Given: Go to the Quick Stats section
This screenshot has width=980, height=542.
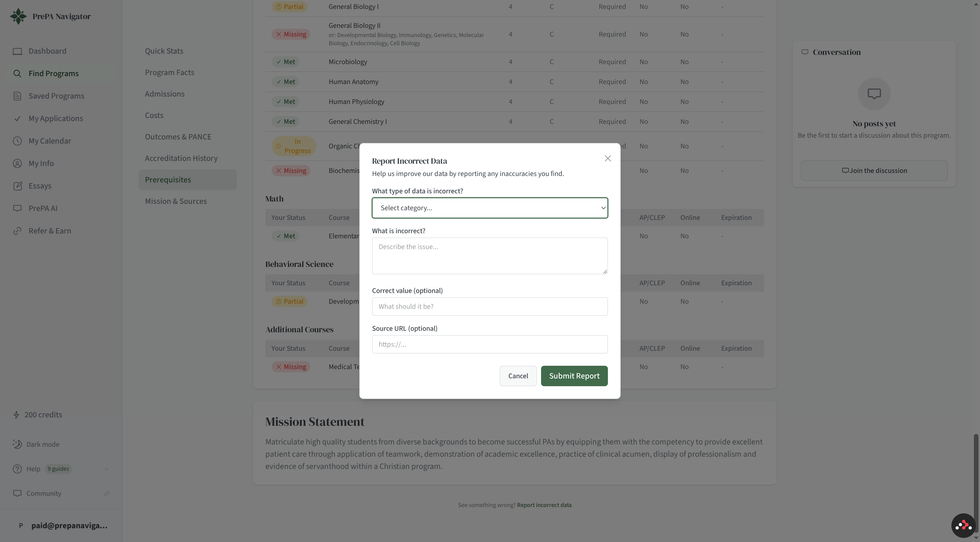Looking at the screenshot, I should [164, 51].
